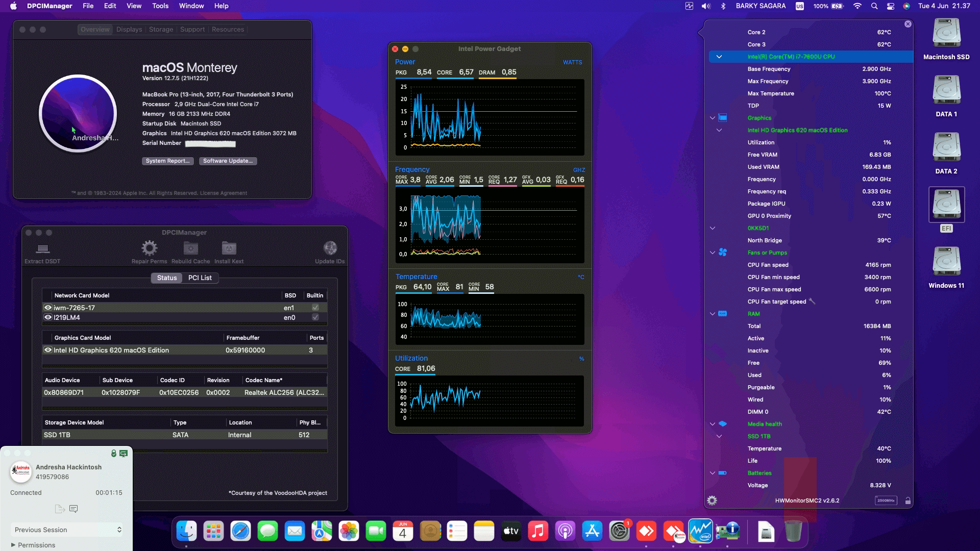Open Finder in Dock
The width and height of the screenshot is (980, 551).
[x=186, y=532]
